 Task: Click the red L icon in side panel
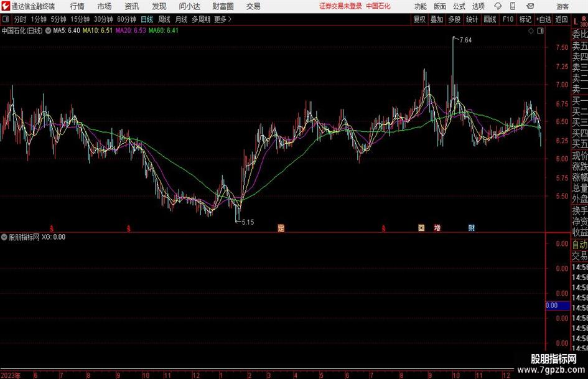coord(576,22)
